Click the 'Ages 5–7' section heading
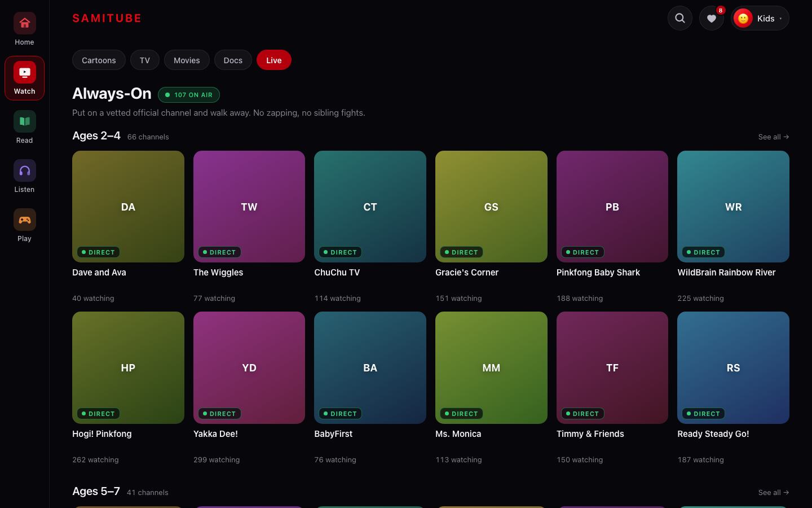Image resolution: width=812 pixels, height=508 pixels. click(x=96, y=491)
